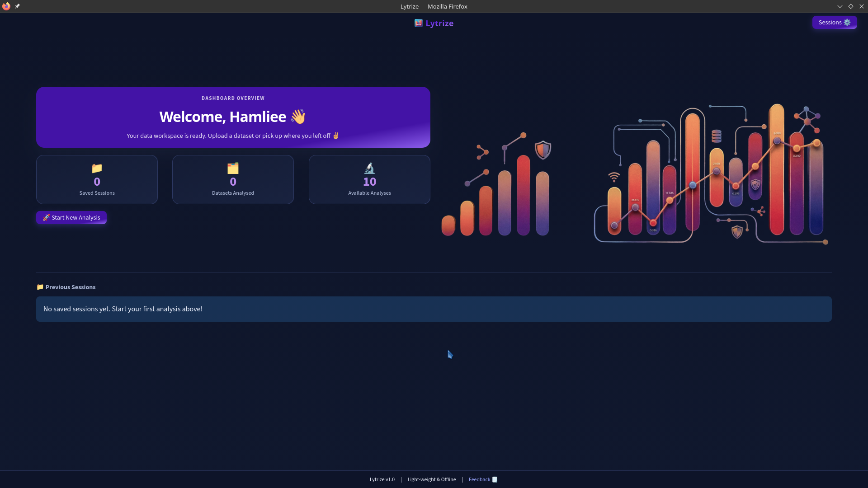Open the Sessions settings button
Screen dimensions: 868x488
[x=834, y=23]
